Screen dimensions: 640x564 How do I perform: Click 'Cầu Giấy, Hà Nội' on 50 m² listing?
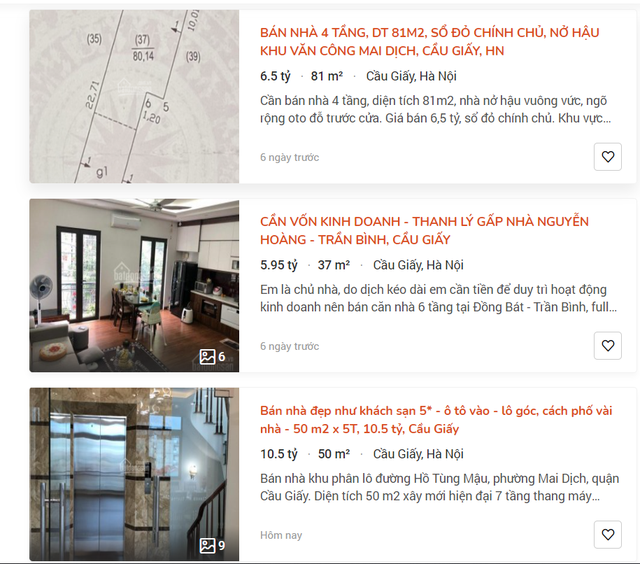click(418, 454)
